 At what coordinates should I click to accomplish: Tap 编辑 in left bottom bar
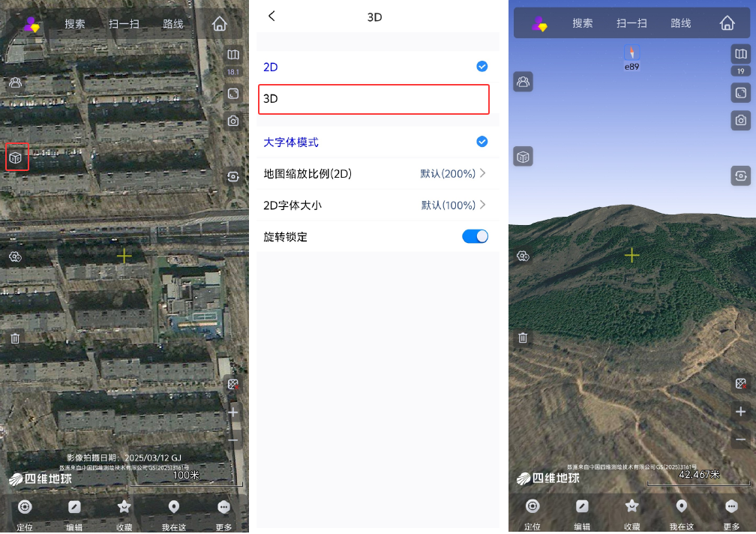click(x=74, y=514)
